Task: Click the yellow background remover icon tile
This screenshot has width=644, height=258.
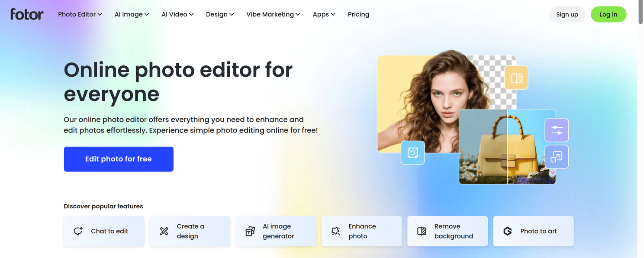Action: (x=516, y=77)
